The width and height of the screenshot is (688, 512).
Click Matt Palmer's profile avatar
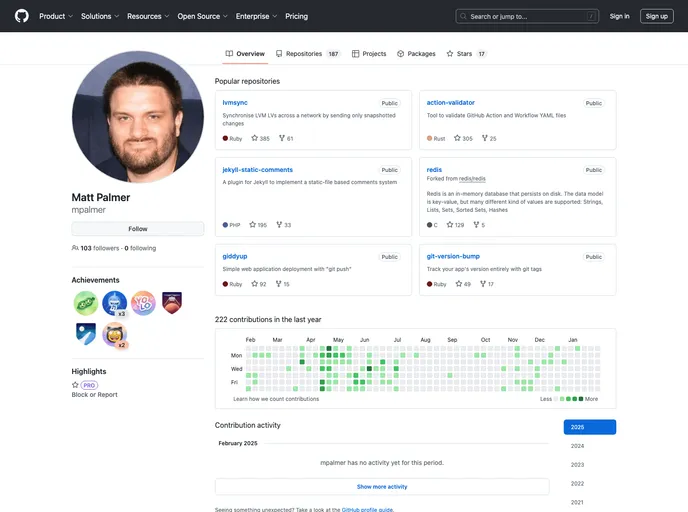138,117
